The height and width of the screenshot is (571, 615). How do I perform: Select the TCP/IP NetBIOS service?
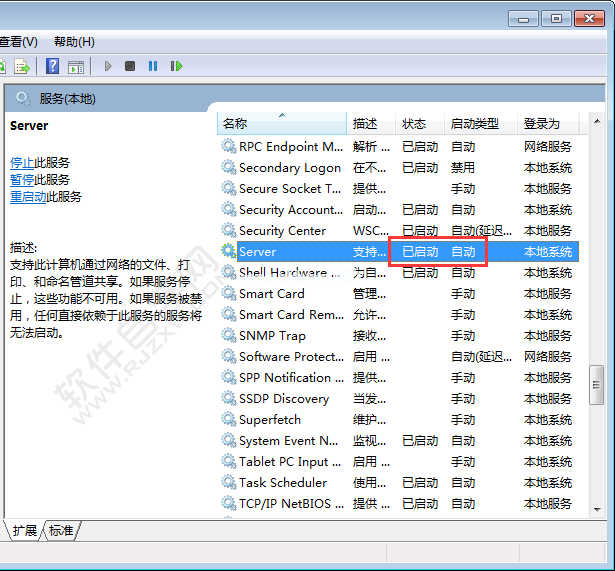point(398,503)
